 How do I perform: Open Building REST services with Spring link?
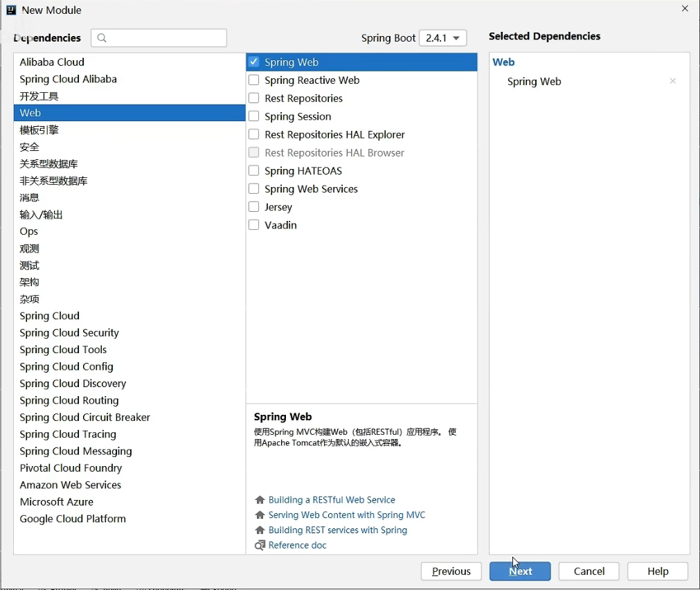(x=338, y=530)
